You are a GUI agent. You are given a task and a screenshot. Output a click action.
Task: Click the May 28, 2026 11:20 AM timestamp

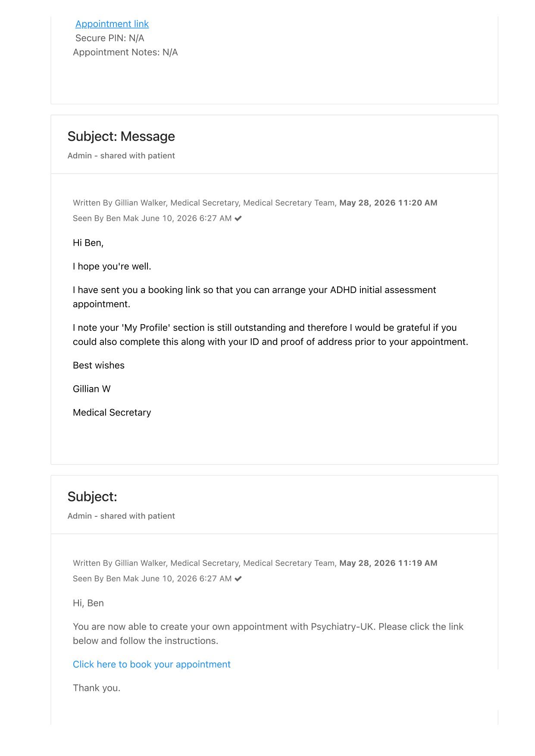388,203
